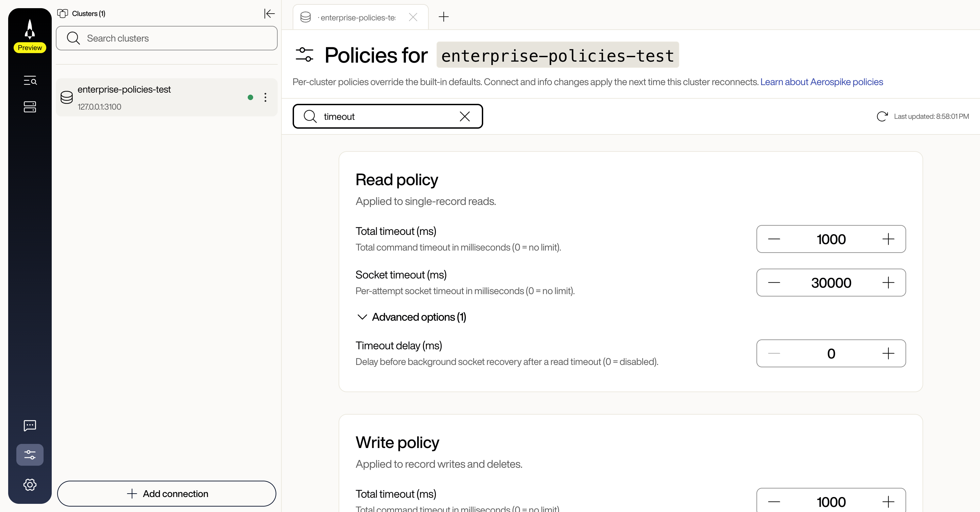
Task: Focus the Search clusters field
Action: point(167,38)
